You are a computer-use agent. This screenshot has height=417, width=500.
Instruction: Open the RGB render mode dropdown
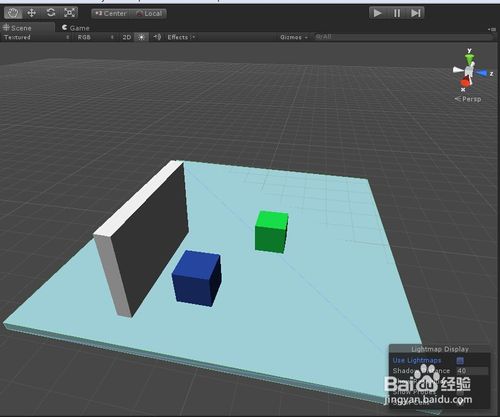[95, 37]
